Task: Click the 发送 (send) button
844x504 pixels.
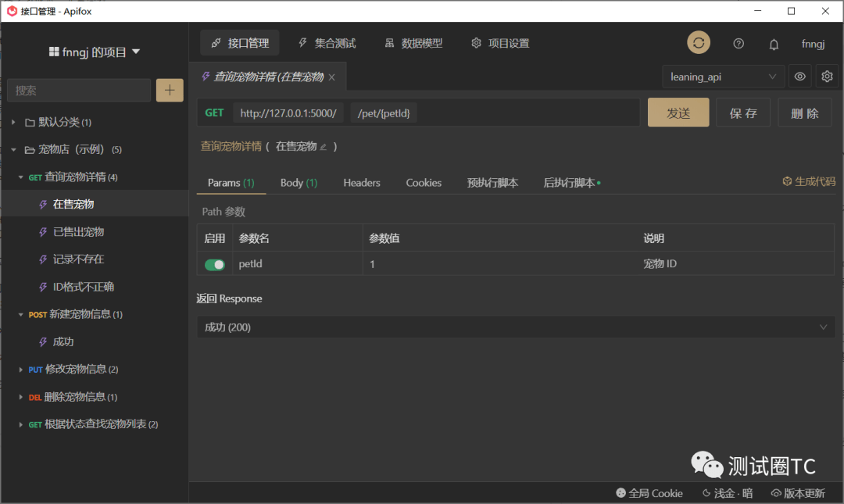Action: click(x=678, y=112)
